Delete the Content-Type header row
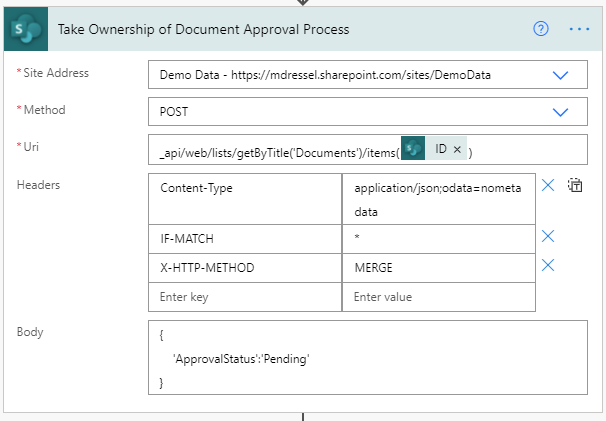Viewport: 606px width, 421px height. pos(548,186)
